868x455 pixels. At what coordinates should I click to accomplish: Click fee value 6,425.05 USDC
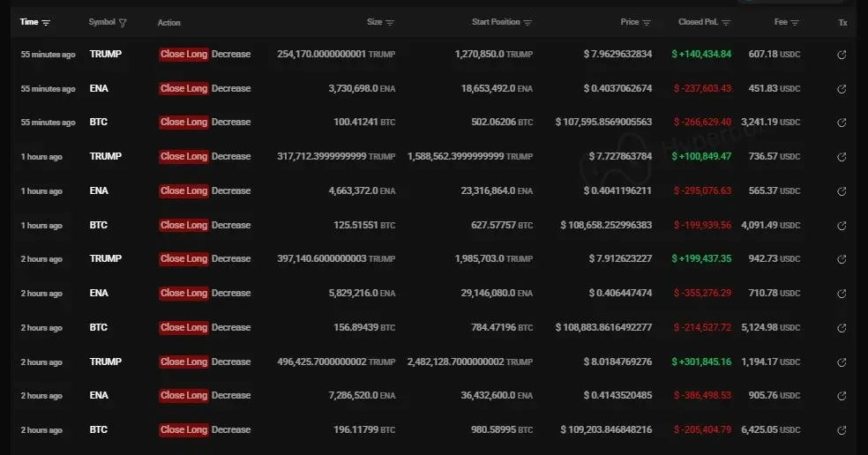771,430
